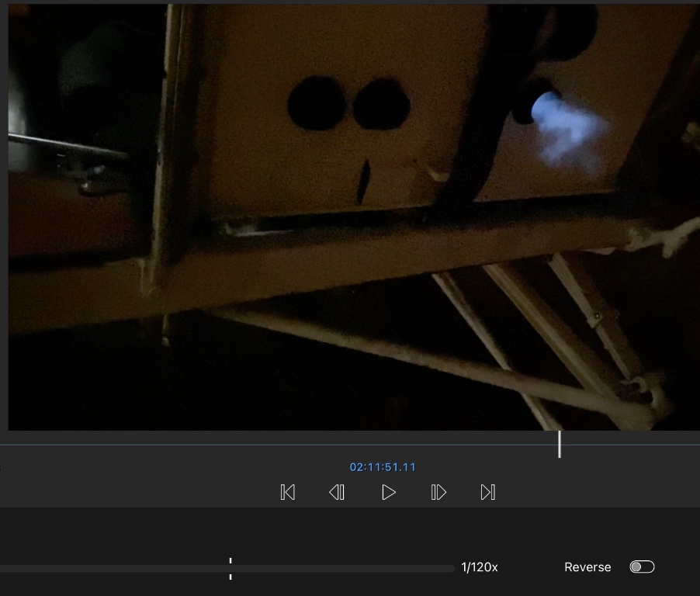Screen dimensions: 700x596
Task: Toggle the Reverse switch on
Action: point(642,567)
